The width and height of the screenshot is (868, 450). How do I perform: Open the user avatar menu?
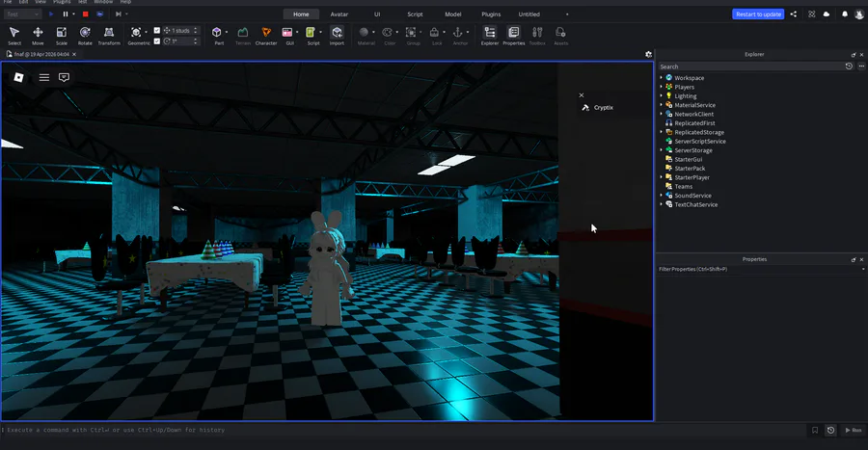point(859,14)
